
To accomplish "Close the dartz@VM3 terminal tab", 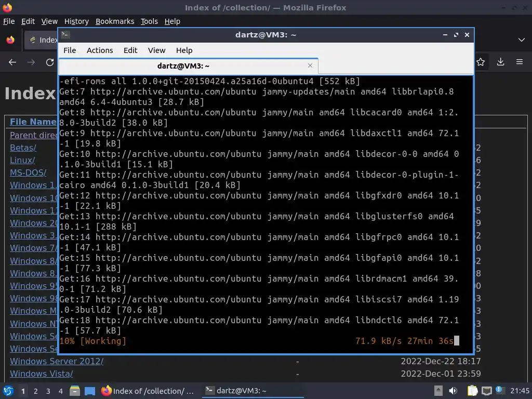I will click(310, 65).
